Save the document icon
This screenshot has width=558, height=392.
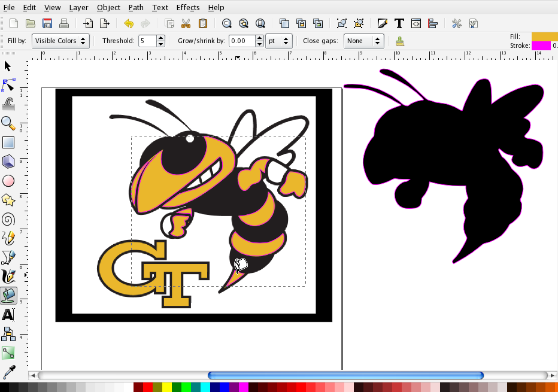coord(47,23)
